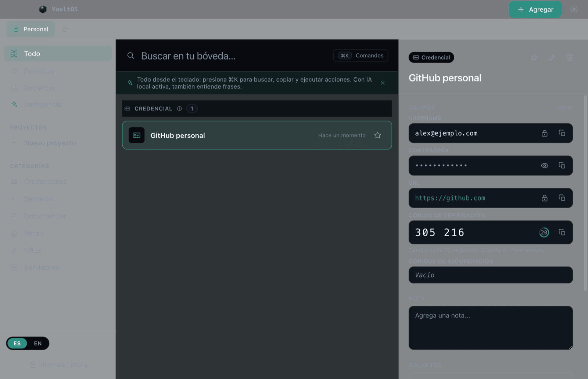Select the Personal vault tab
Screen dimensions: 588x379
tap(31, 29)
